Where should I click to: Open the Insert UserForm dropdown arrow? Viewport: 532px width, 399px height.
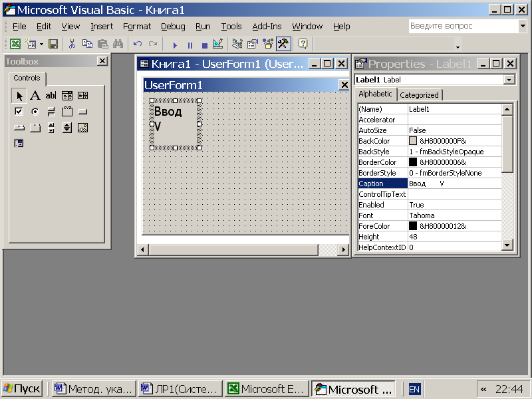point(41,44)
